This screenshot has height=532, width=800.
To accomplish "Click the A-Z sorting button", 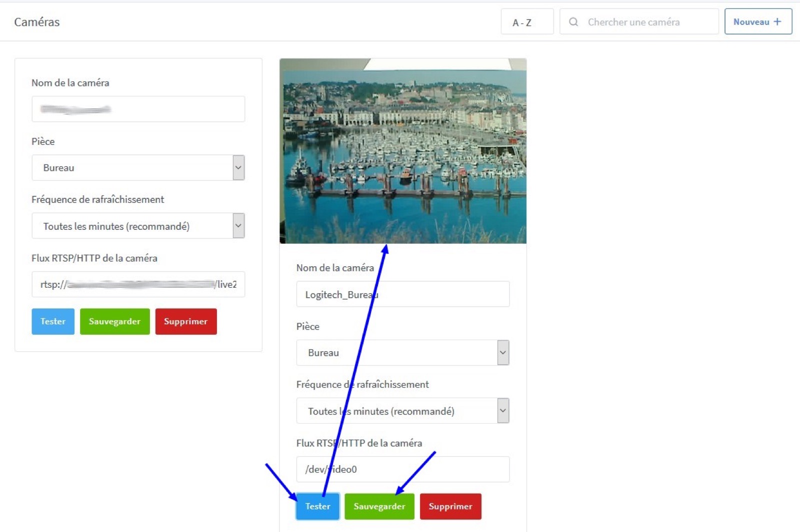I will pyautogui.click(x=527, y=22).
